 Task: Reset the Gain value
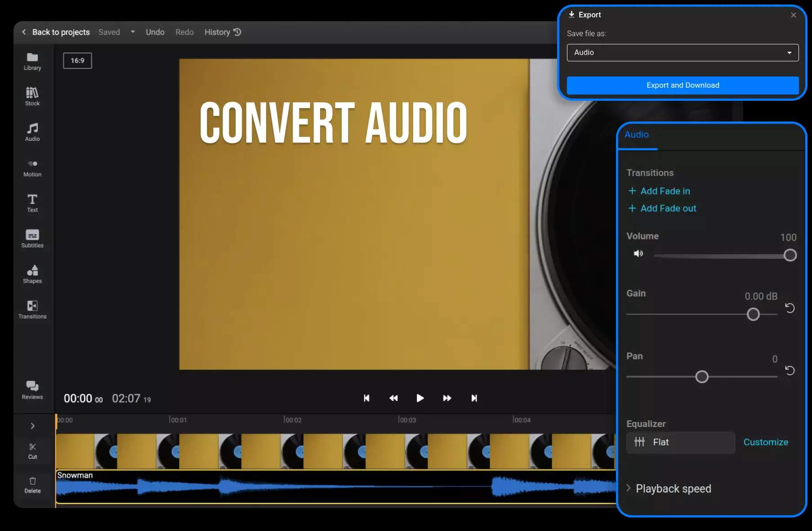click(x=790, y=308)
